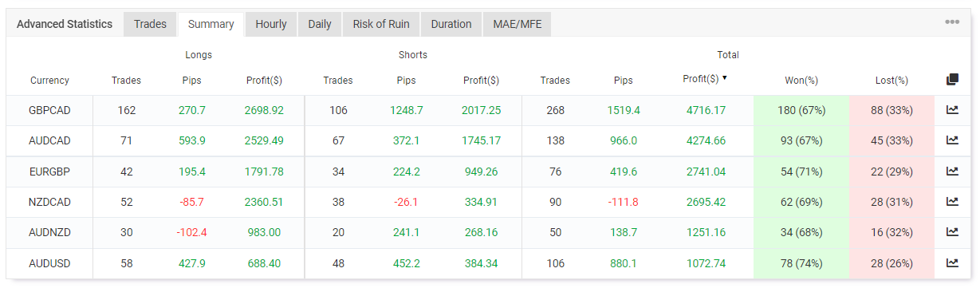Click the Currency column header
Screen dimensions: 980x288
coord(49,81)
